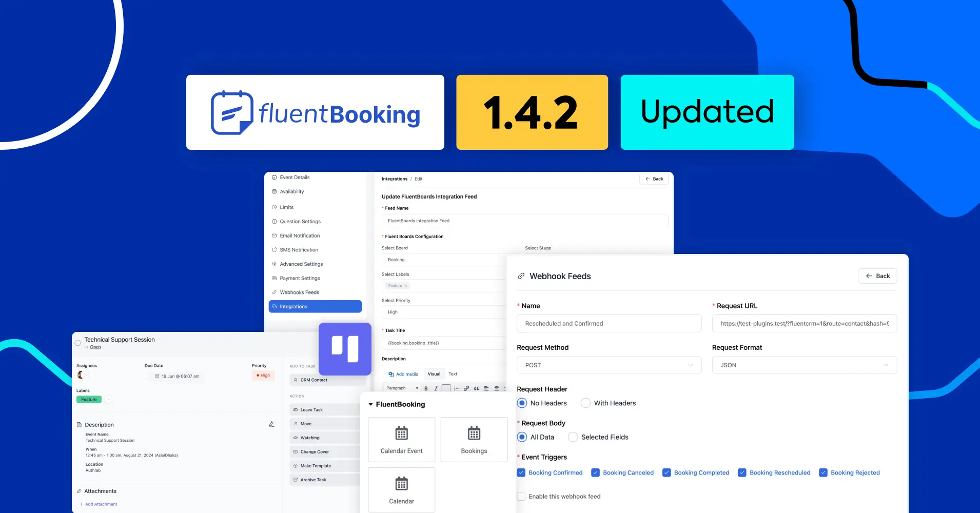Click the assignee avatar

tap(81, 375)
